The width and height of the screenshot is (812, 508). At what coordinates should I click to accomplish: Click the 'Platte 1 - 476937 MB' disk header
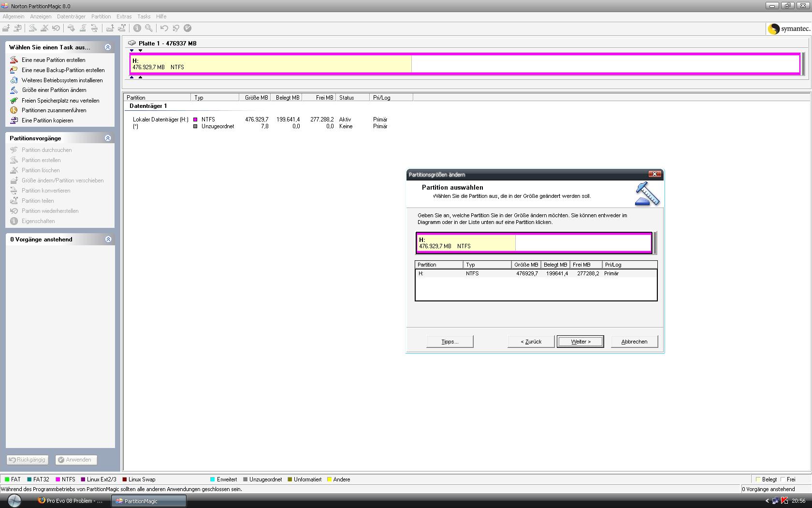click(162, 43)
